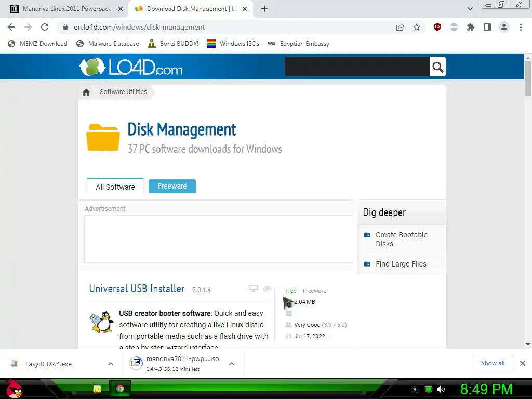Click the 8:49 PM clock
Screen dimensions: 532x399
(x=486, y=389)
